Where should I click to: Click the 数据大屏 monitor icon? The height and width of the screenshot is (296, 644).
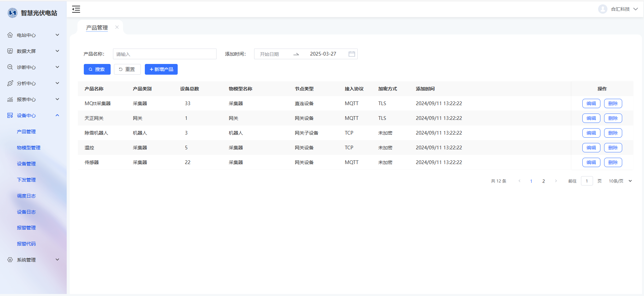point(10,51)
